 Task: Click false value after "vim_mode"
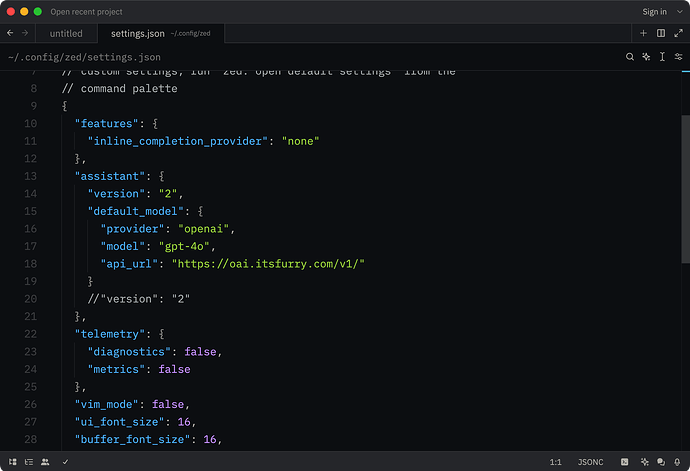[168, 405]
